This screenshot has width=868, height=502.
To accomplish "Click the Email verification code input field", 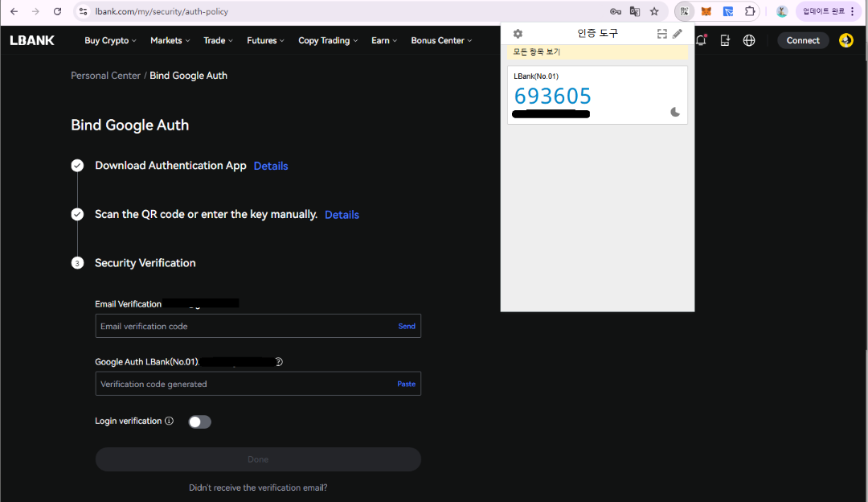I will (258, 326).
